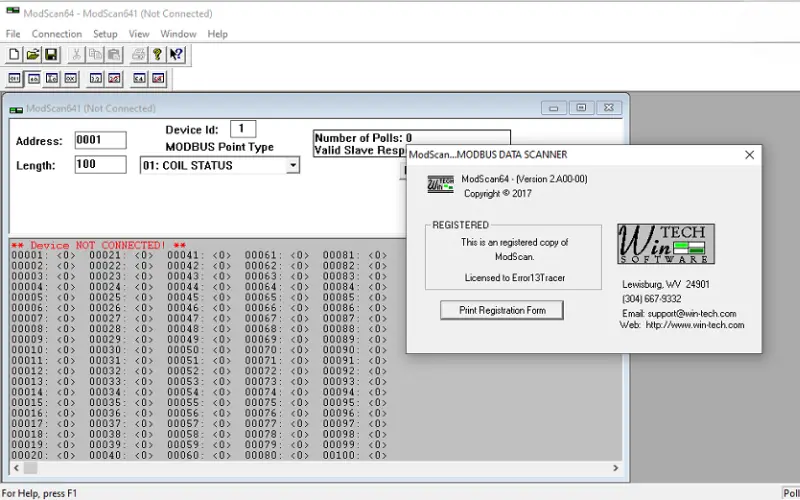Image resolution: width=800 pixels, height=500 pixels.
Task: Select floating point 3.2 format icon
Action: tap(95, 79)
